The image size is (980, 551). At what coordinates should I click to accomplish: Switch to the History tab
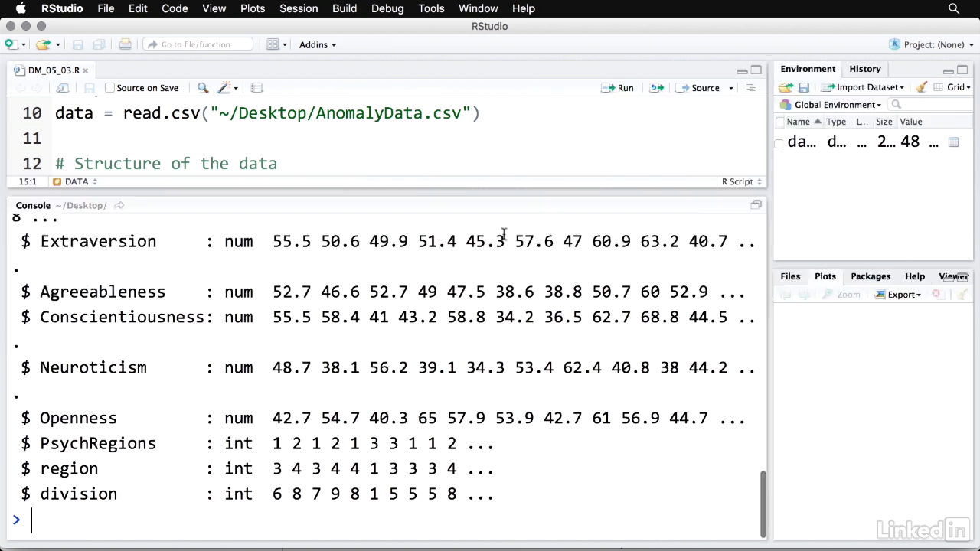[x=864, y=69]
